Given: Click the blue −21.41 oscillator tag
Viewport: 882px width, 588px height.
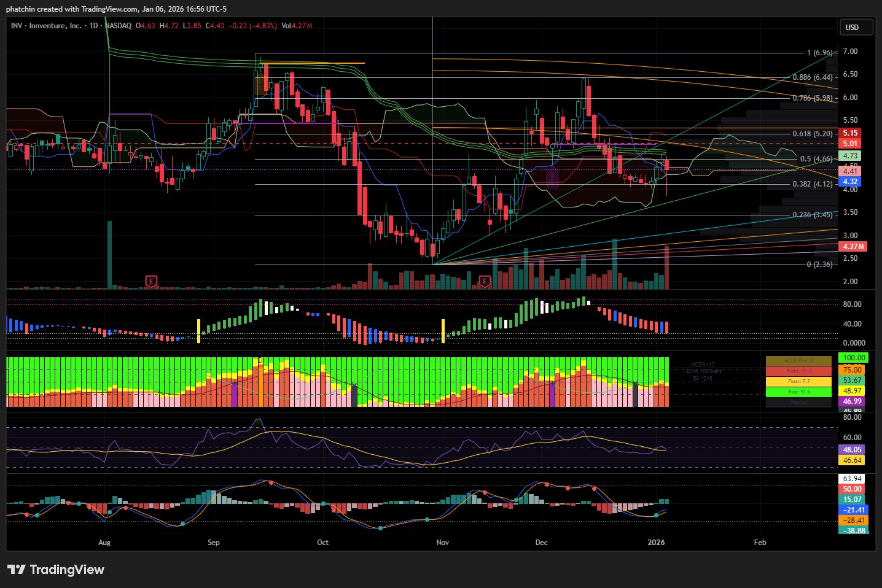Looking at the screenshot, I should (854, 510).
